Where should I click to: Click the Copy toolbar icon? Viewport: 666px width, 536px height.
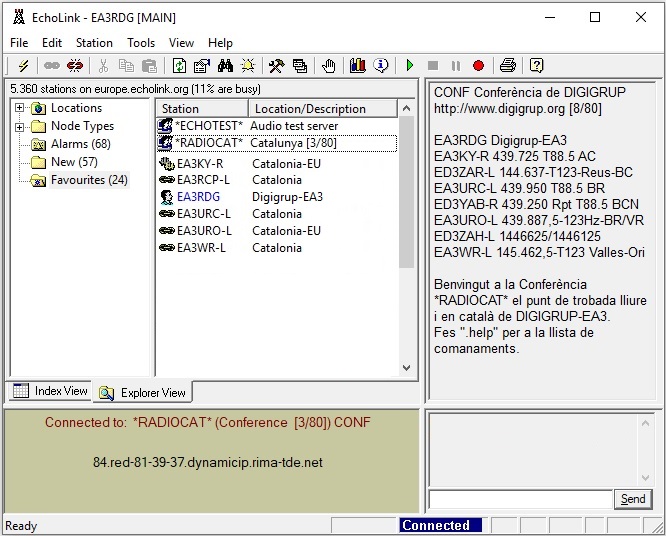pyautogui.click(x=126, y=65)
